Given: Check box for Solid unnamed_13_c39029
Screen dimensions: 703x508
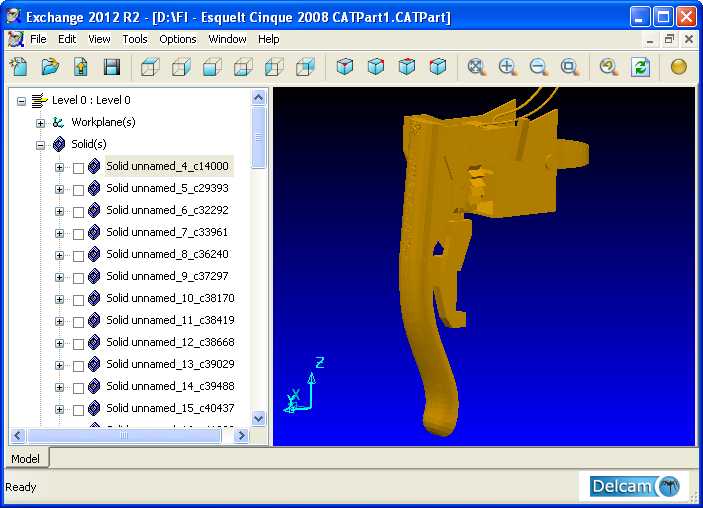Looking at the screenshot, I should pos(78,365).
